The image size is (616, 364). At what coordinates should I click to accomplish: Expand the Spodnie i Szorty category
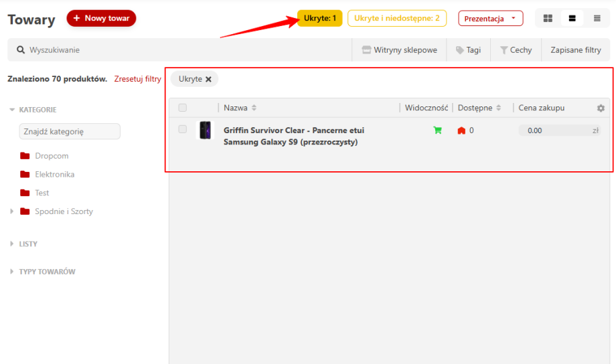tap(11, 211)
